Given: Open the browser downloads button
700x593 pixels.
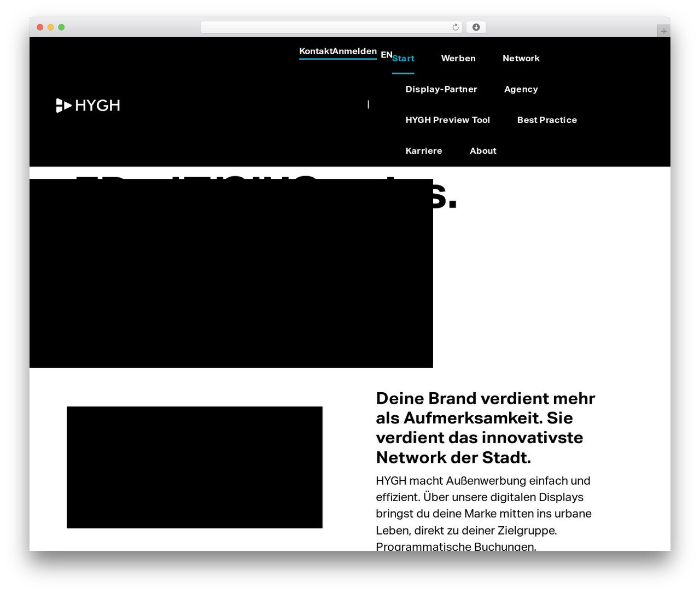Looking at the screenshot, I should tap(476, 27).
